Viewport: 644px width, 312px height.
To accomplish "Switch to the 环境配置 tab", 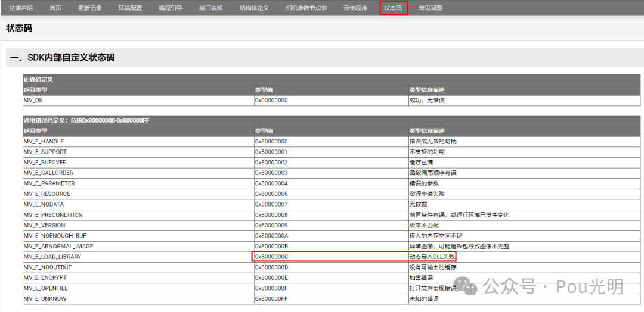I will [x=130, y=8].
